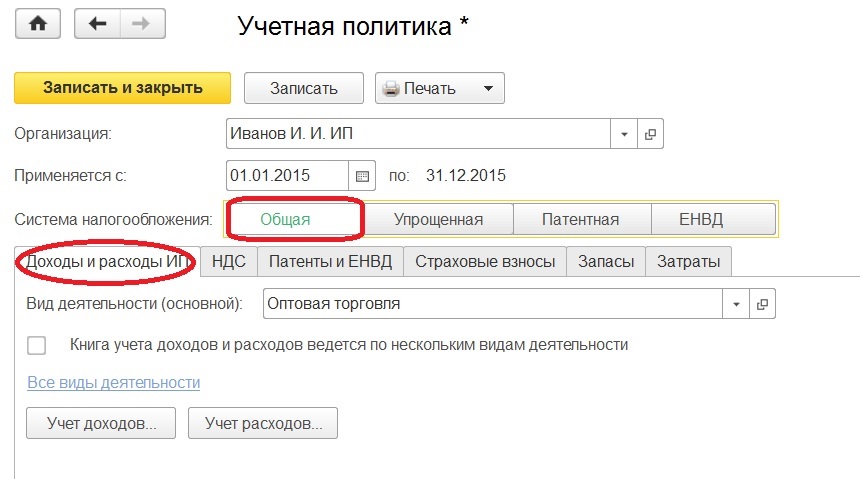Open the organization record via its open icon

click(x=650, y=134)
